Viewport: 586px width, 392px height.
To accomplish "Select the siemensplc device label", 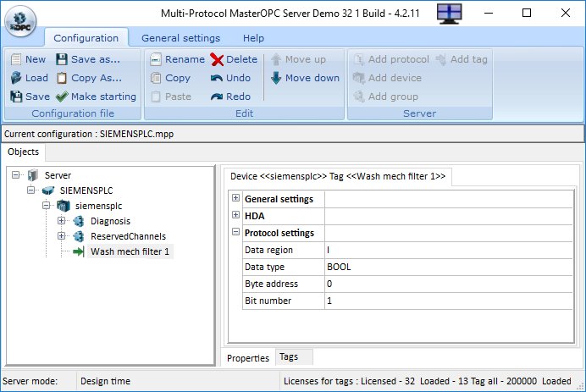I will pos(99,206).
